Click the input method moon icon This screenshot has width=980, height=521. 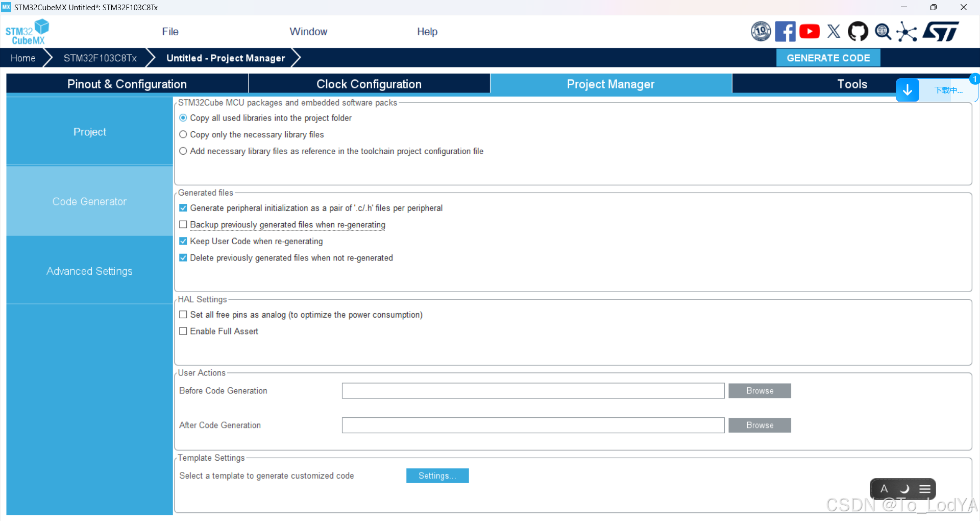tap(904, 489)
